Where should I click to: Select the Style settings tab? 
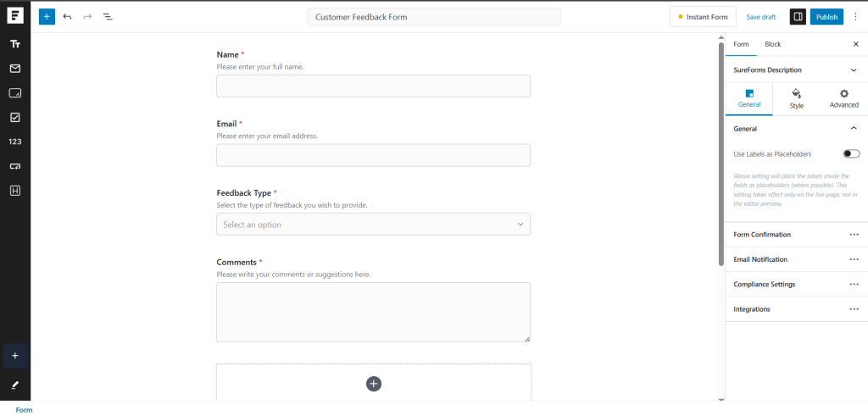point(797,99)
